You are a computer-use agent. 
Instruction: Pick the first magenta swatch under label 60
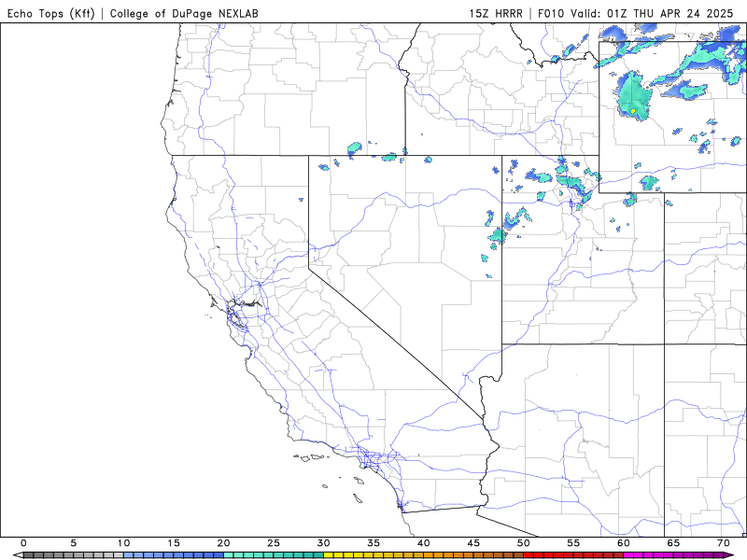click(628, 555)
